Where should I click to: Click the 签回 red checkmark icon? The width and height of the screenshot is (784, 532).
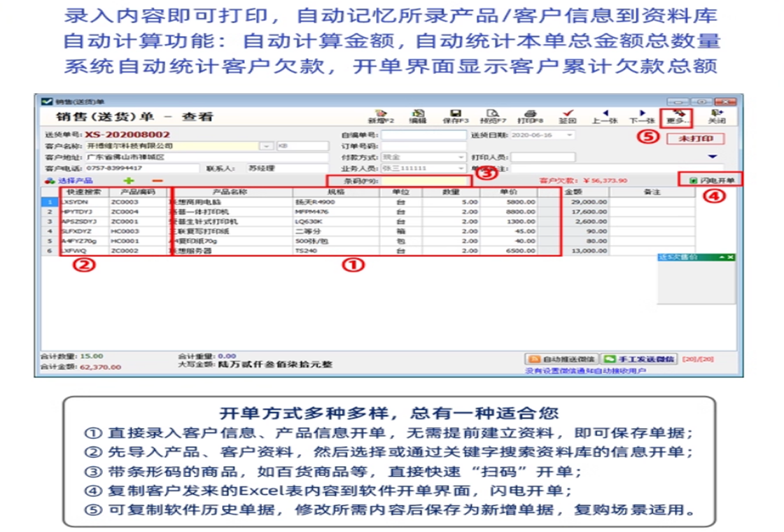coord(568,115)
